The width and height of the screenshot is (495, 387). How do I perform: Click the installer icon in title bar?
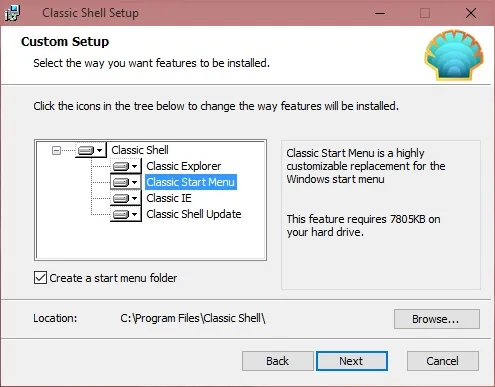pyautogui.click(x=13, y=13)
